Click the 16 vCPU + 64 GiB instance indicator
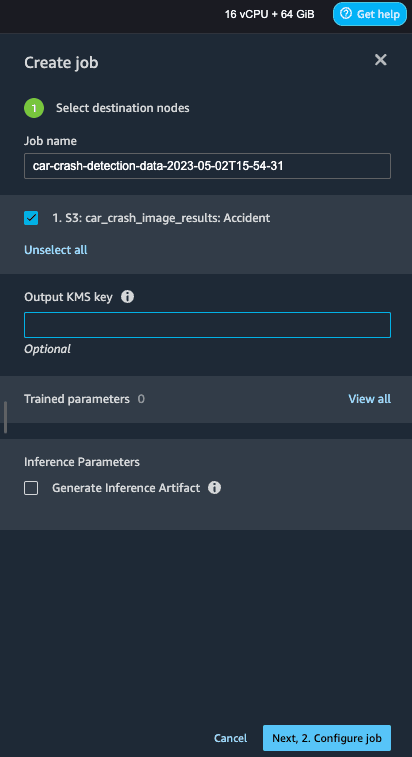 [x=270, y=14]
